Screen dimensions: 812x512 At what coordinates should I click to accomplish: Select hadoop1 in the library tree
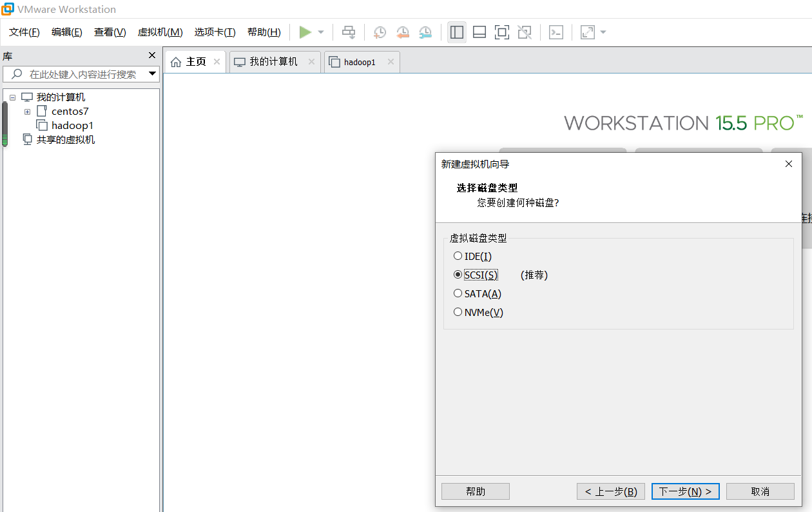click(72, 126)
